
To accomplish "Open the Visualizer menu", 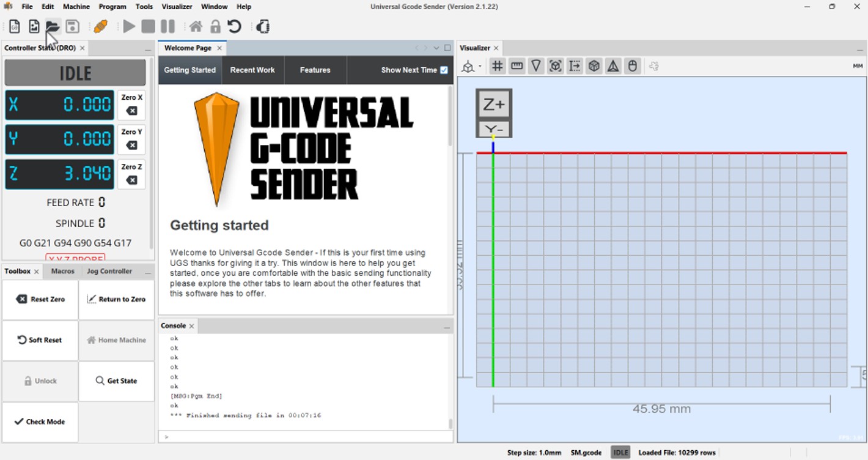I will [x=177, y=7].
